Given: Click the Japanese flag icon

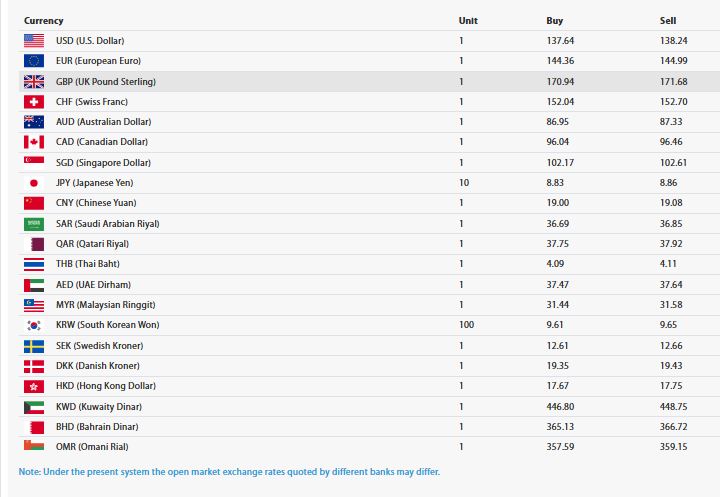Looking at the screenshot, I should tap(34, 183).
